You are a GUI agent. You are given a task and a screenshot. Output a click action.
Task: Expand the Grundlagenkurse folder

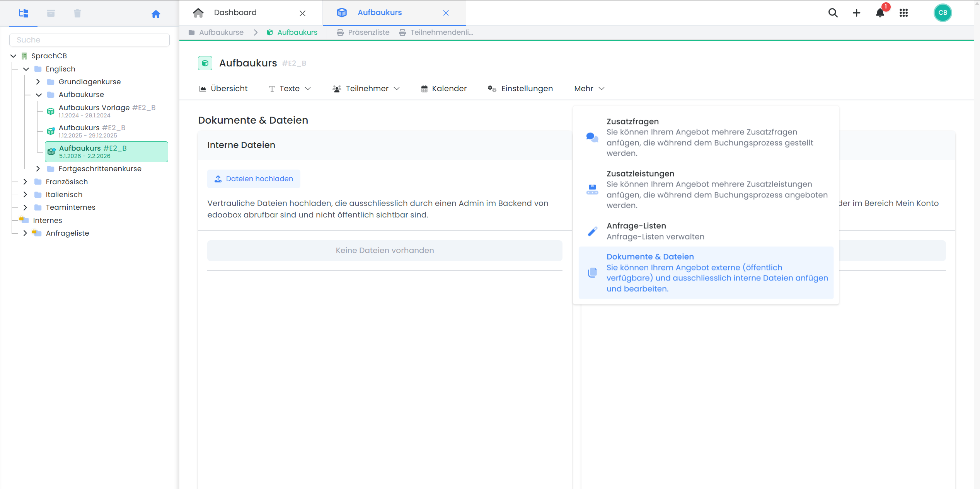(38, 81)
